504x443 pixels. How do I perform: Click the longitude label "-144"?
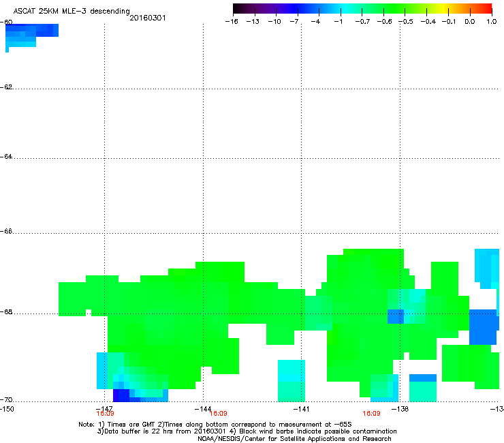203,409
